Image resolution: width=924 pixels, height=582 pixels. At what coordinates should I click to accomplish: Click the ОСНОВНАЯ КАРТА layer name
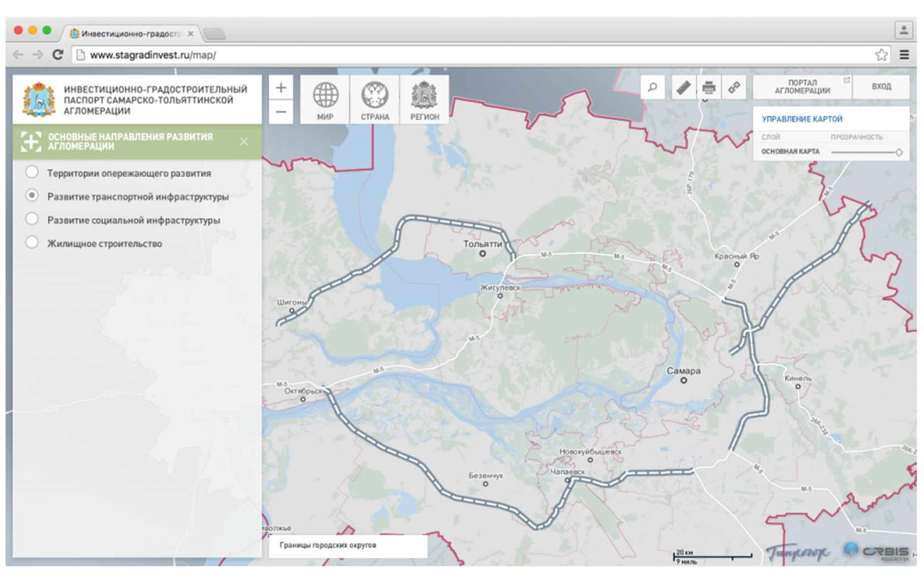point(790,152)
